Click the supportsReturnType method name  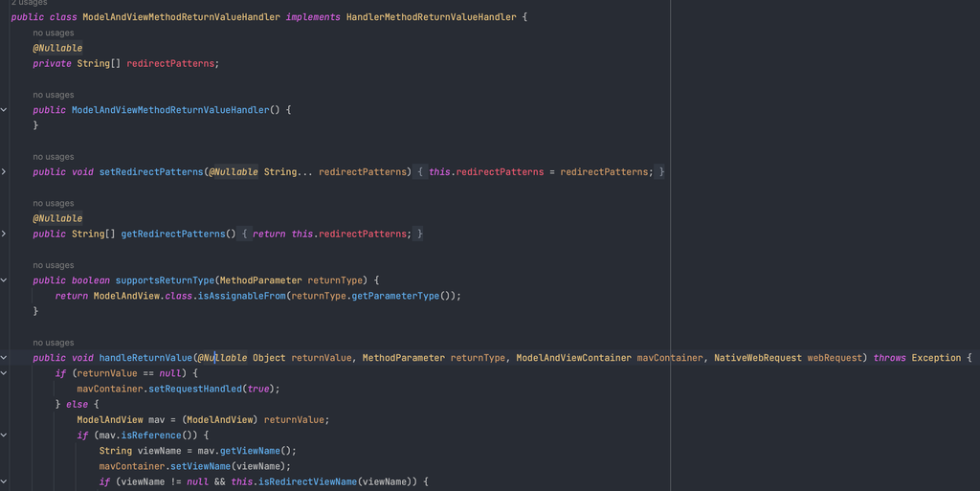coord(165,280)
